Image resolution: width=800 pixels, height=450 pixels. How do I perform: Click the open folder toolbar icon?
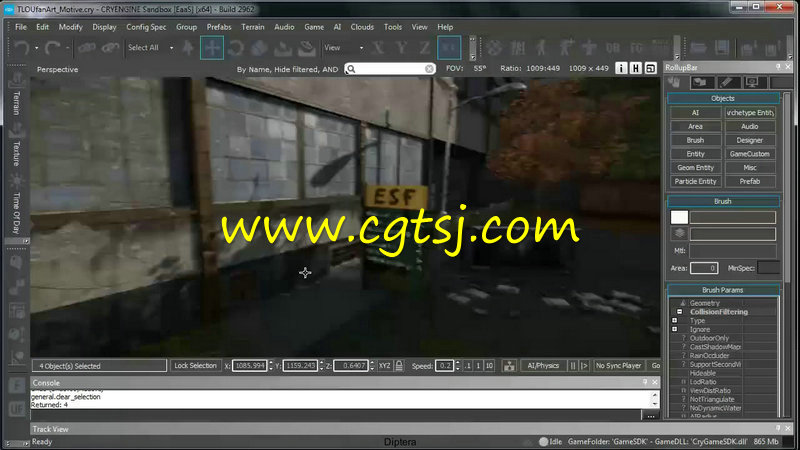pos(698,48)
